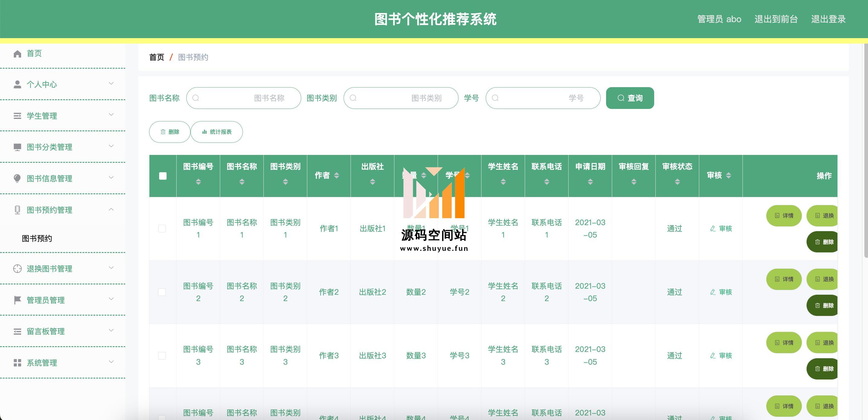Click the magnifier icon in 图书名称 search field
The image size is (868, 420).
[196, 98]
